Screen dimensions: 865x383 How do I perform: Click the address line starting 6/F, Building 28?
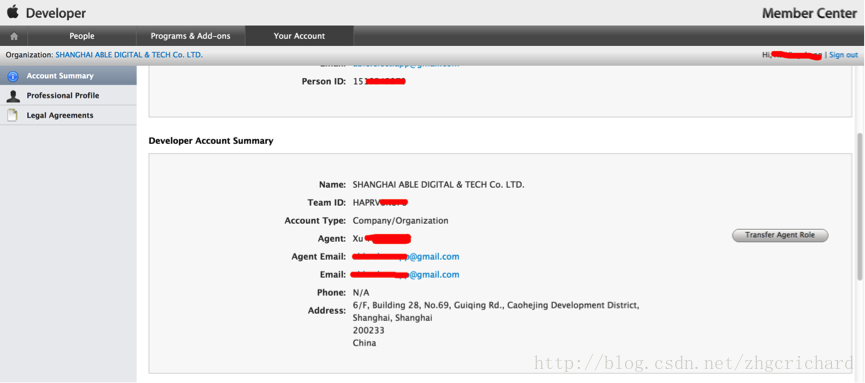pos(496,305)
